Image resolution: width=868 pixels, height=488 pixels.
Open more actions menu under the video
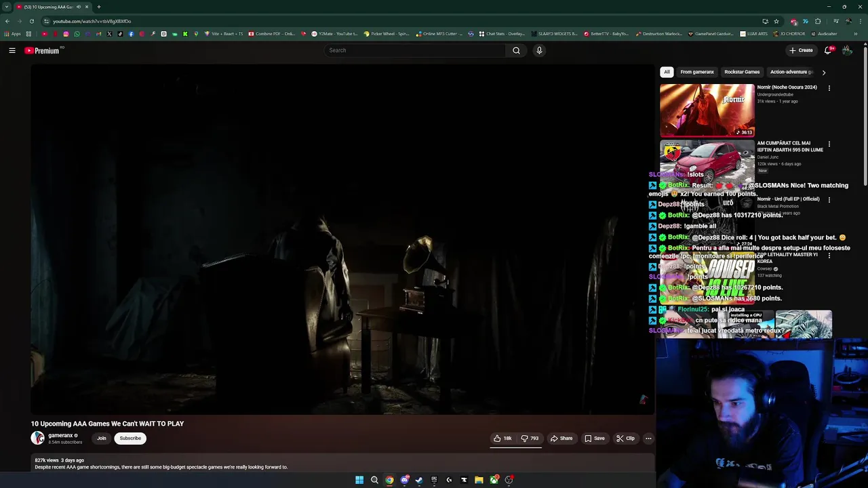(648, 439)
